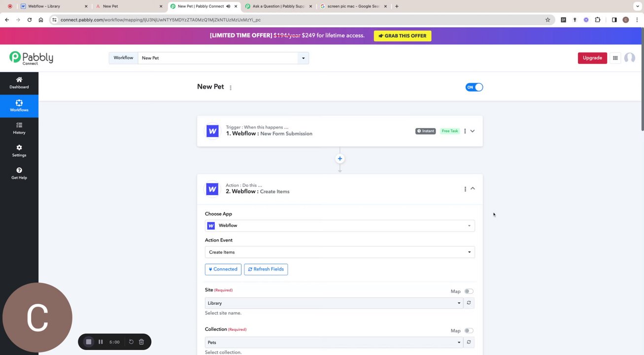Open the Site dropdown showing Library

pyautogui.click(x=334, y=303)
